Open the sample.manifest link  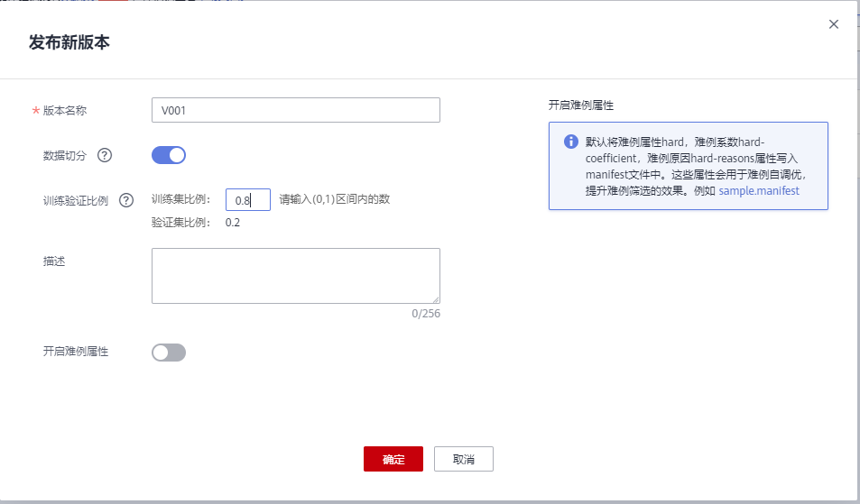[759, 191]
